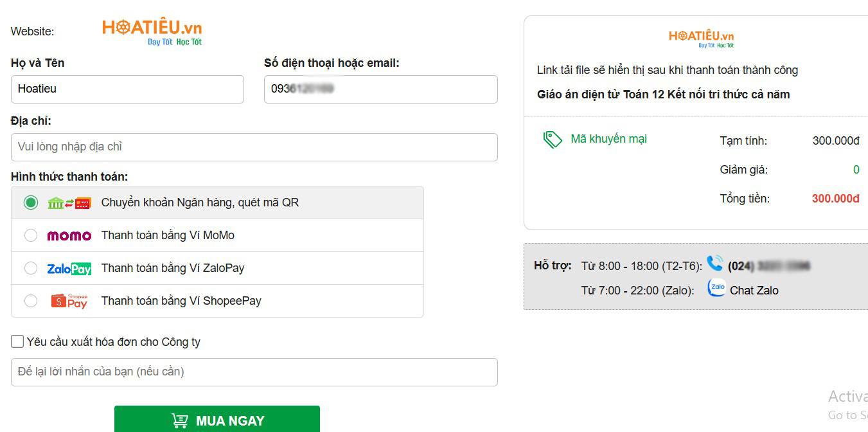The image size is (868, 432).
Task: Select the bank transfer payment radio button
Action: [x=30, y=203]
